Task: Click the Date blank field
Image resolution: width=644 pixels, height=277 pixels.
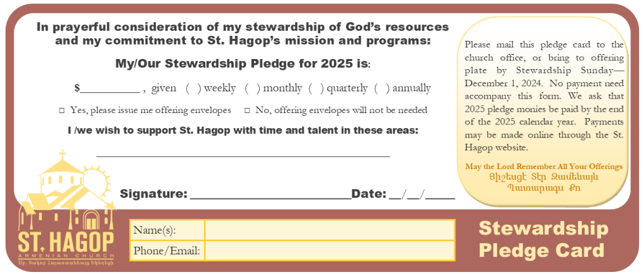Action: coord(421,193)
